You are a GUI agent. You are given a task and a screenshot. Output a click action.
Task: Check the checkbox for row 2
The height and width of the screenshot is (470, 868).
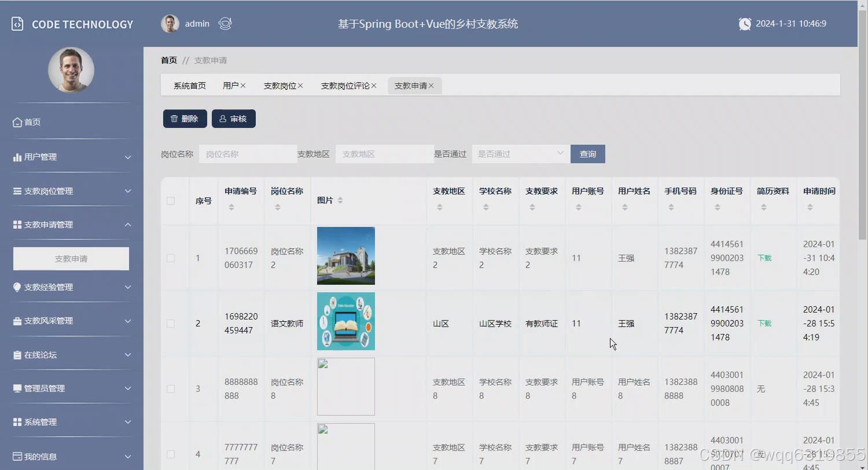click(171, 324)
